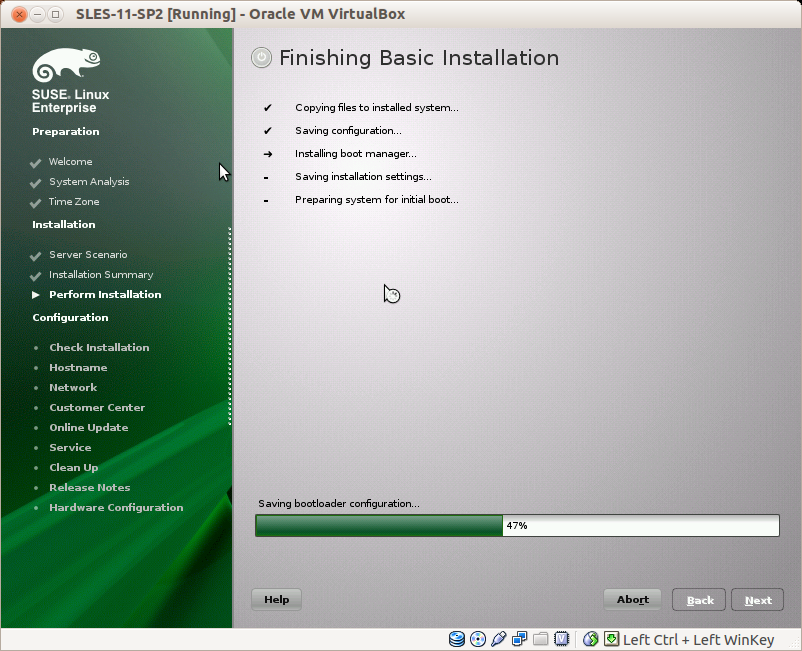The image size is (802, 651).
Task: Select the Perform Installation step
Action: 105,295
